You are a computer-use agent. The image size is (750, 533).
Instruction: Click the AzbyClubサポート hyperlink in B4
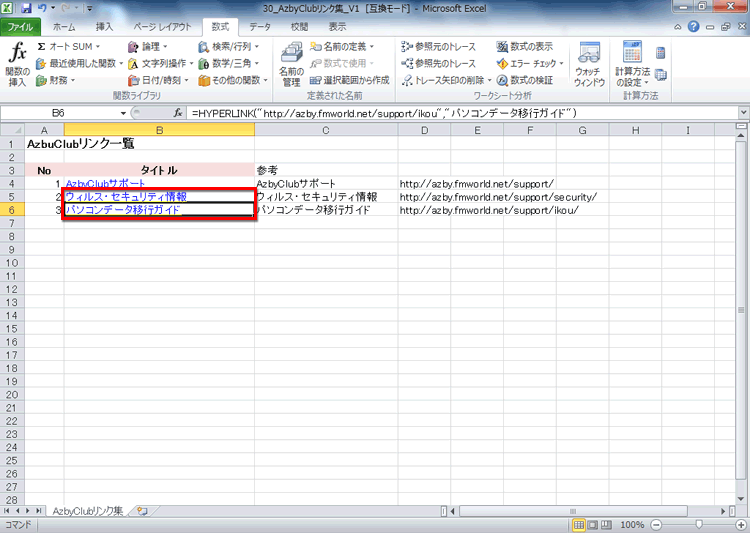click(105, 184)
